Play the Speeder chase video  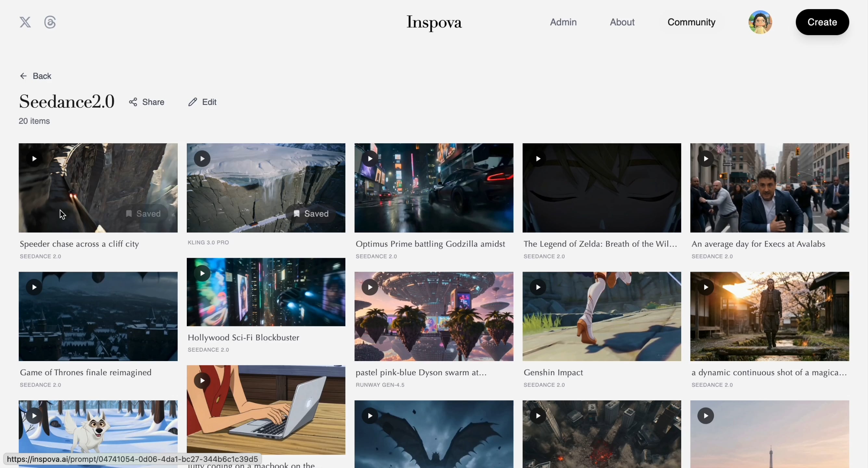click(34, 159)
